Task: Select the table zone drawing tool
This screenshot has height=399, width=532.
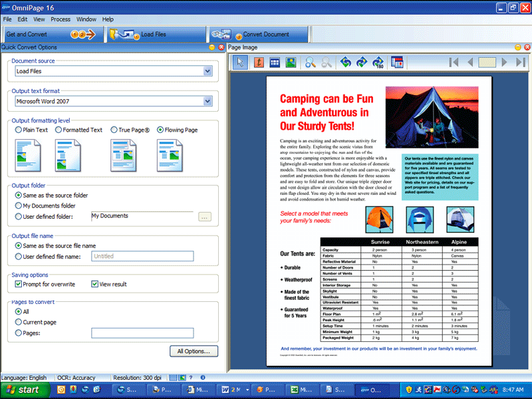Action: pos(275,62)
